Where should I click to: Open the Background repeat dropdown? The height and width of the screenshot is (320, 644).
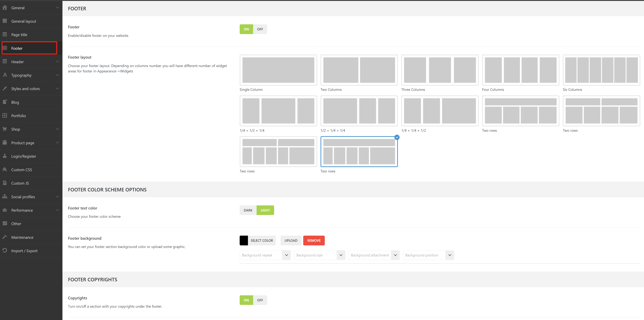265,255
